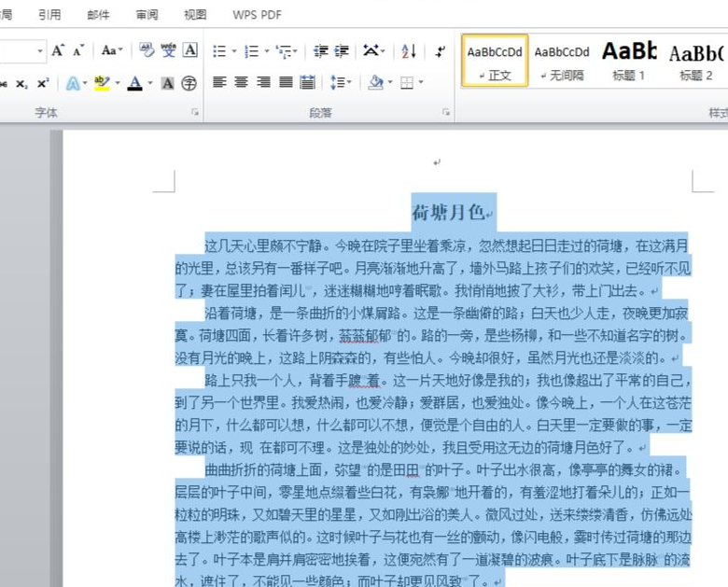Image resolution: width=728 pixels, height=587 pixels.
Task: Click the clear formatting eraser icon
Action: click(x=147, y=50)
